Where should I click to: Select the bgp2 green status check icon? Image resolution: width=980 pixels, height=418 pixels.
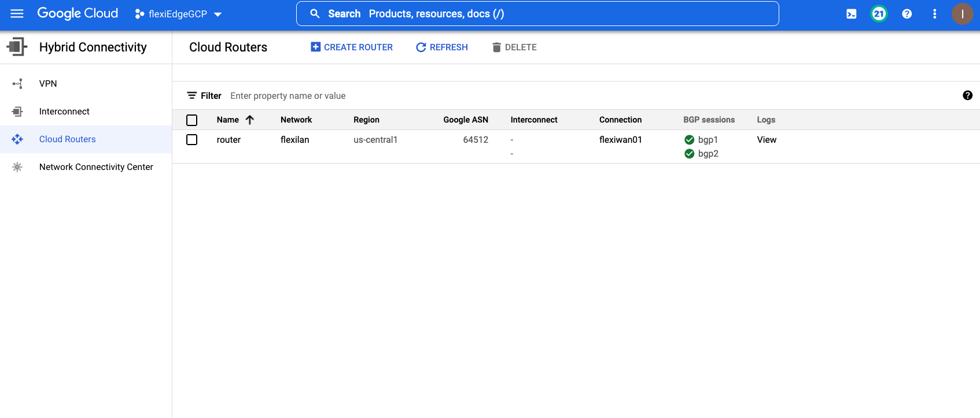[x=689, y=154]
